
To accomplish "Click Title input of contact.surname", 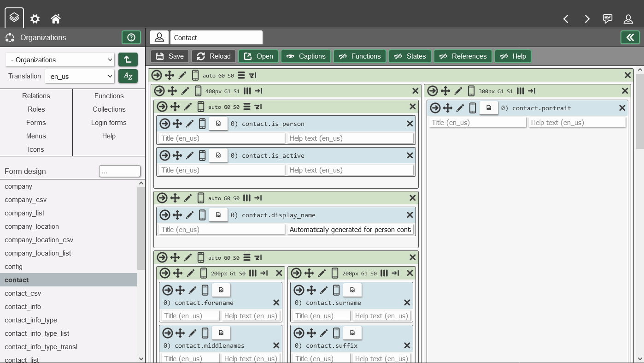I will pos(322,315).
